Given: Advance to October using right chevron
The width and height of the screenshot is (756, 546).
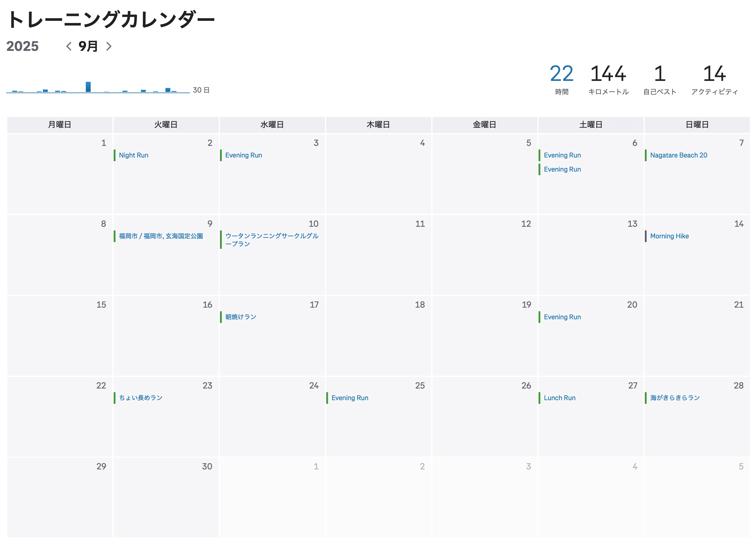Looking at the screenshot, I should [x=109, y=46].
